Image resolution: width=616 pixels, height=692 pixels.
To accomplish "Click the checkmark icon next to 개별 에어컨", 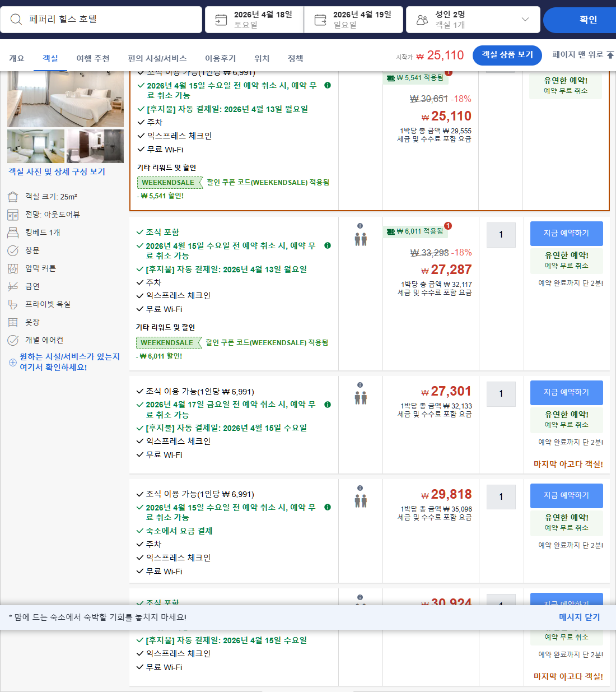I will [13, 340].
